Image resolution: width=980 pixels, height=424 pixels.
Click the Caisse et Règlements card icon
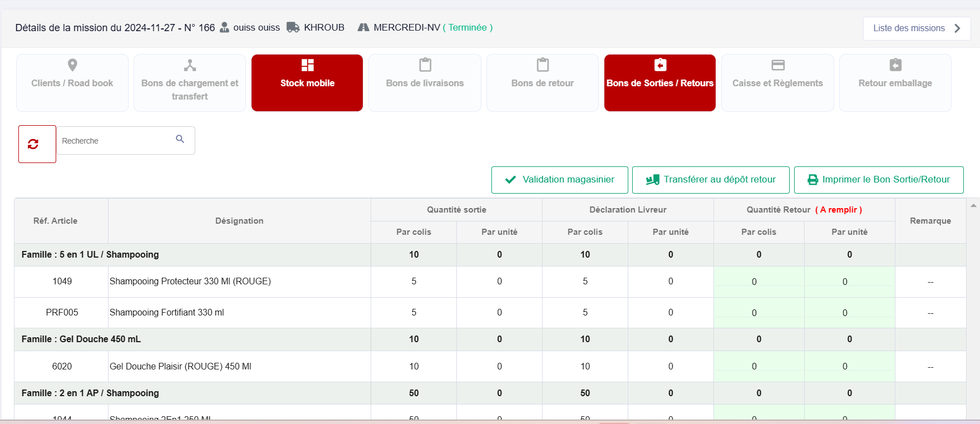pos(777,65)
